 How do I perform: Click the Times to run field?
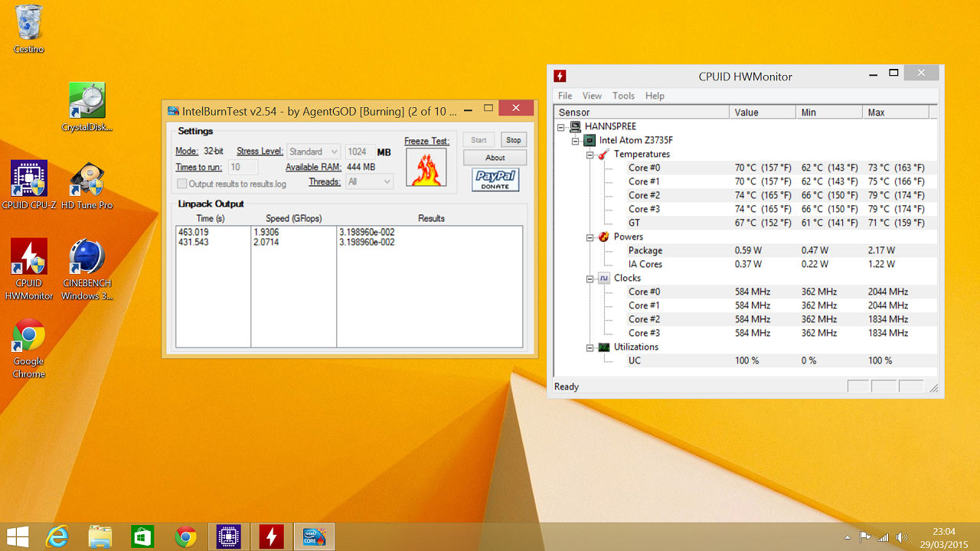point(243,167)
